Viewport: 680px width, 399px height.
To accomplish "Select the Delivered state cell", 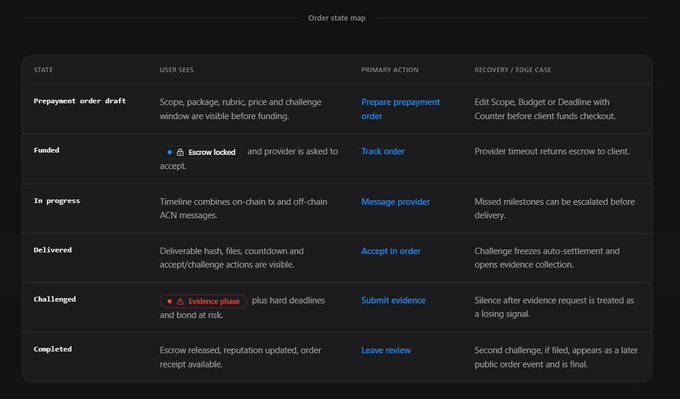I will [x=53, y=250].
